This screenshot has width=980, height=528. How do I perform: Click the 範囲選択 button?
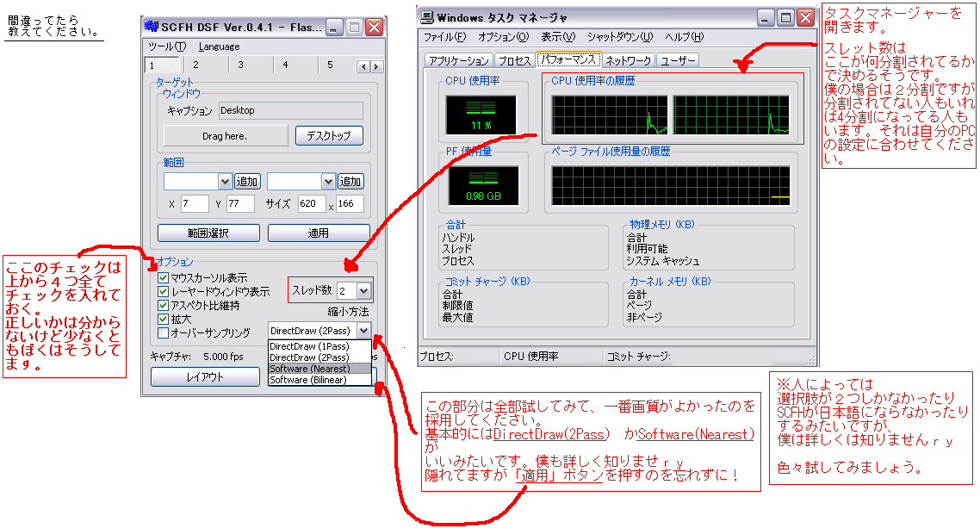pyautogui.click(x=208, y=233)
